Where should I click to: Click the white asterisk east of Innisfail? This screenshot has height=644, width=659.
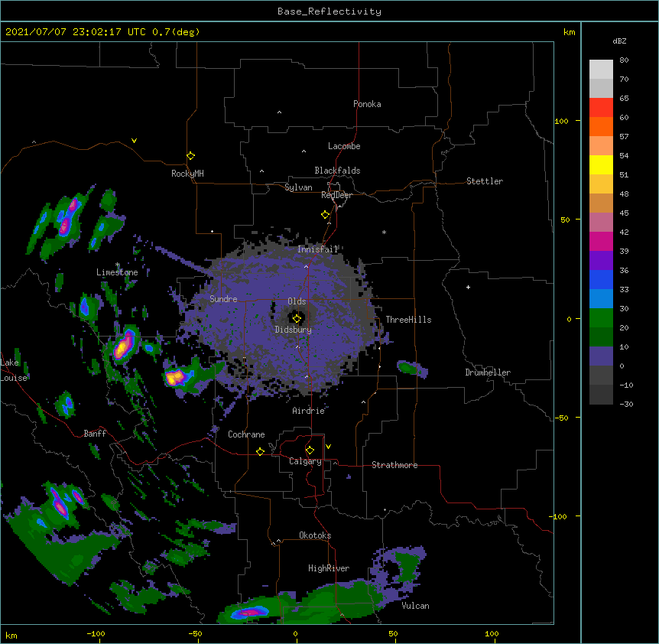coord(384,232)
